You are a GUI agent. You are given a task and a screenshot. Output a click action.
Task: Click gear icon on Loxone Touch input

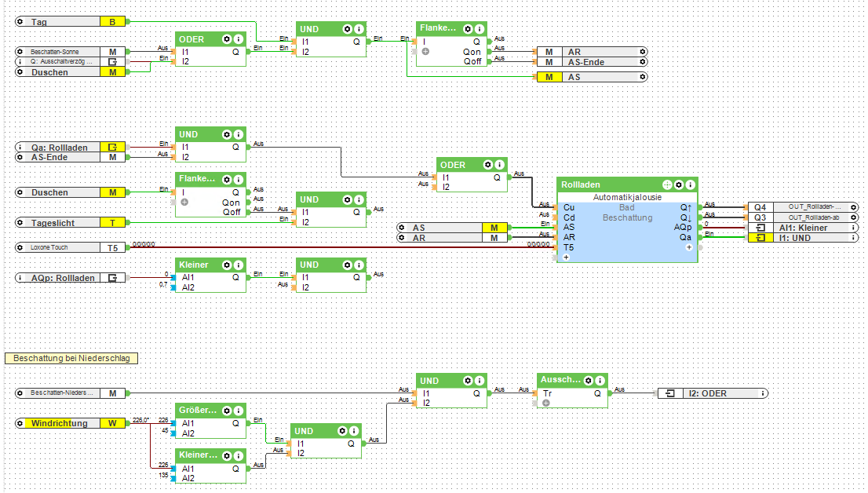pyautogui.click(x=20, y=247)
